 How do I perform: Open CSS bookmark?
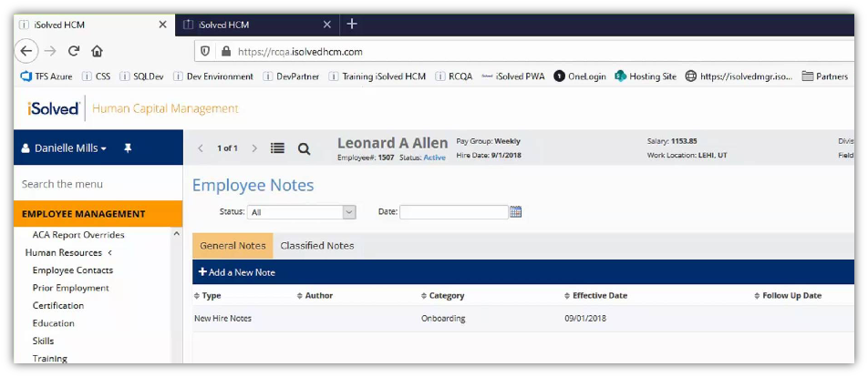coord(97,76)
